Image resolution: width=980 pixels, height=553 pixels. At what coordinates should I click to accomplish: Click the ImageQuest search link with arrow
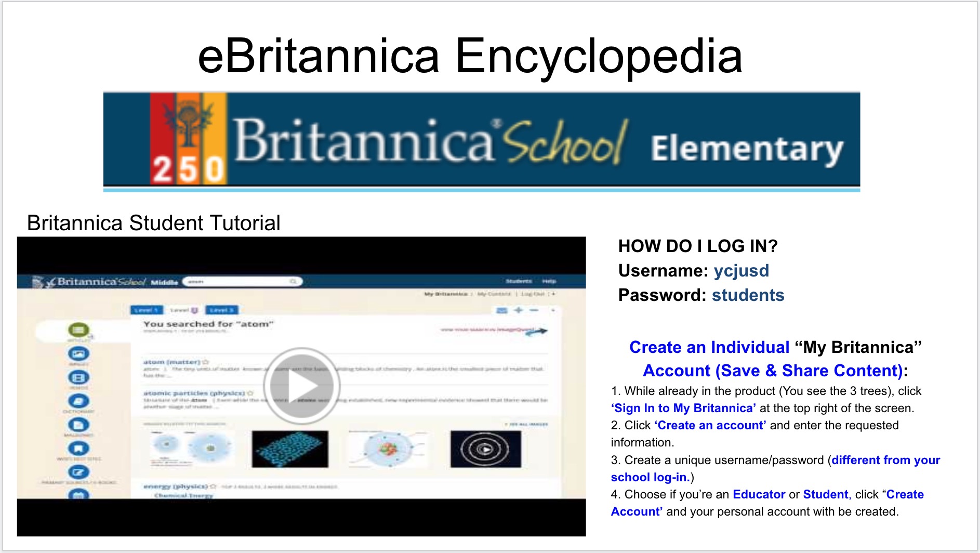click(x=494, y=331)
